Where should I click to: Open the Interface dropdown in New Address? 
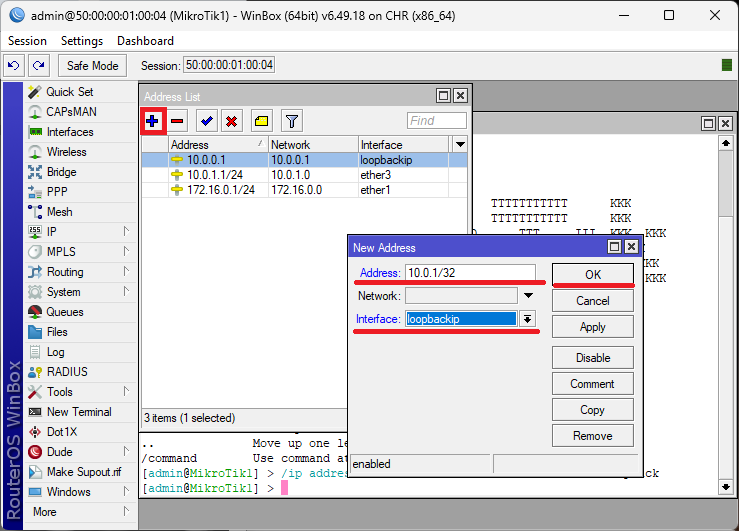[x=527, y=319]
